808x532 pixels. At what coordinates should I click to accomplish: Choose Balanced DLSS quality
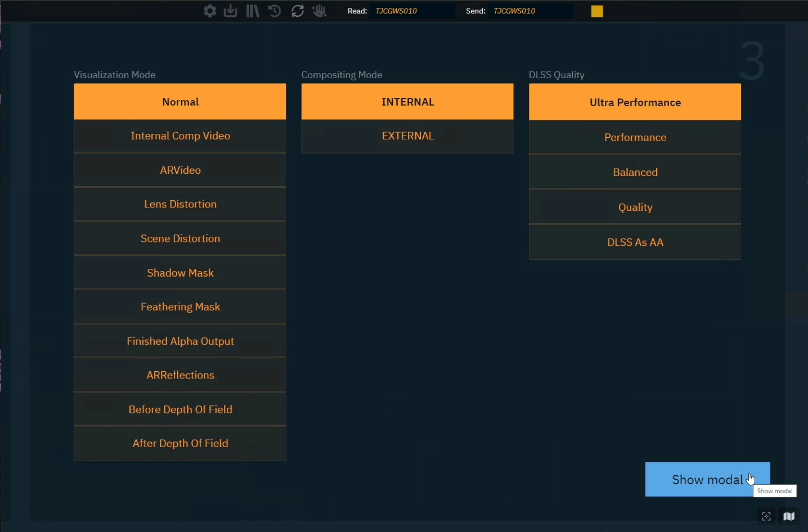click(635, 173)
